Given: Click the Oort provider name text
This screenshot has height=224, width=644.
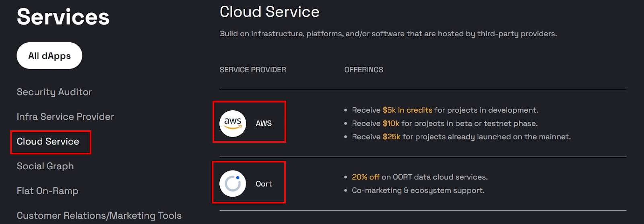Looking at the screenshot, I should click(x=264, y=184).
